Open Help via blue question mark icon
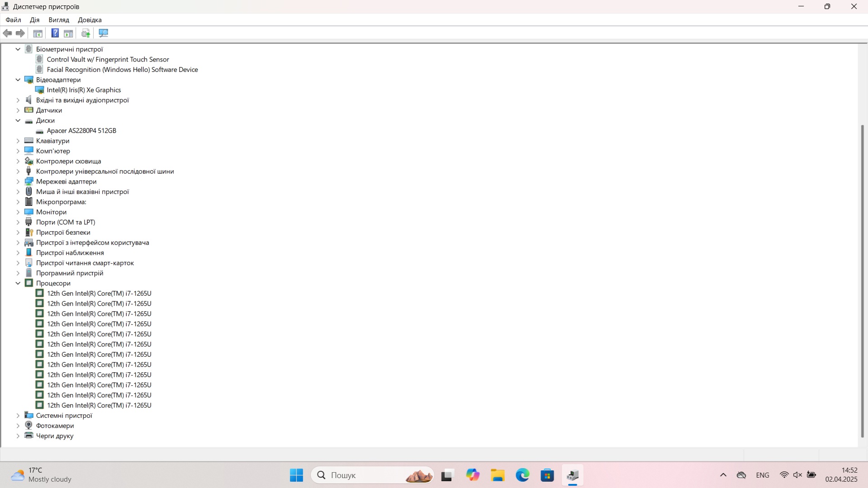This screenshot has width=868, height=488. tap(55, 33)
